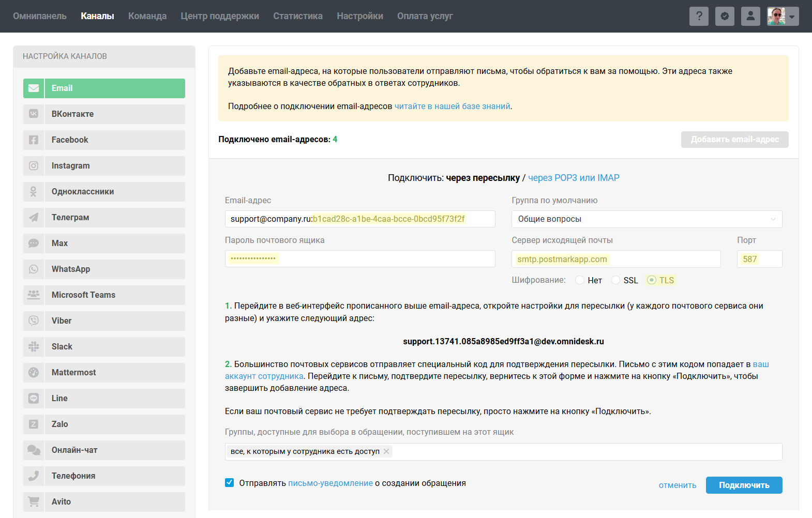Click the Telegram paper plane icon

(34, 217)
